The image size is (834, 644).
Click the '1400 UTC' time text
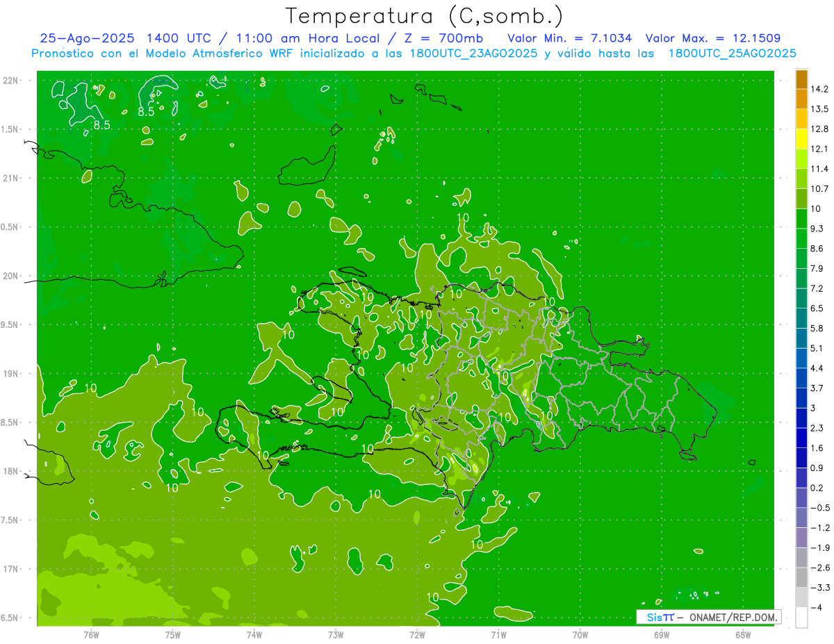[x=180, y=38]
